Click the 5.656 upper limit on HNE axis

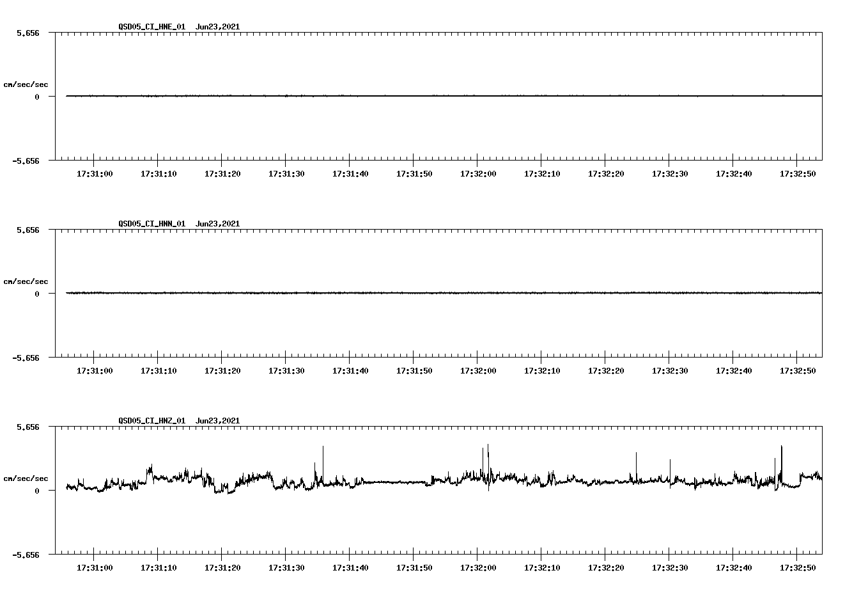pyautogui.click(x=28, y=33)
